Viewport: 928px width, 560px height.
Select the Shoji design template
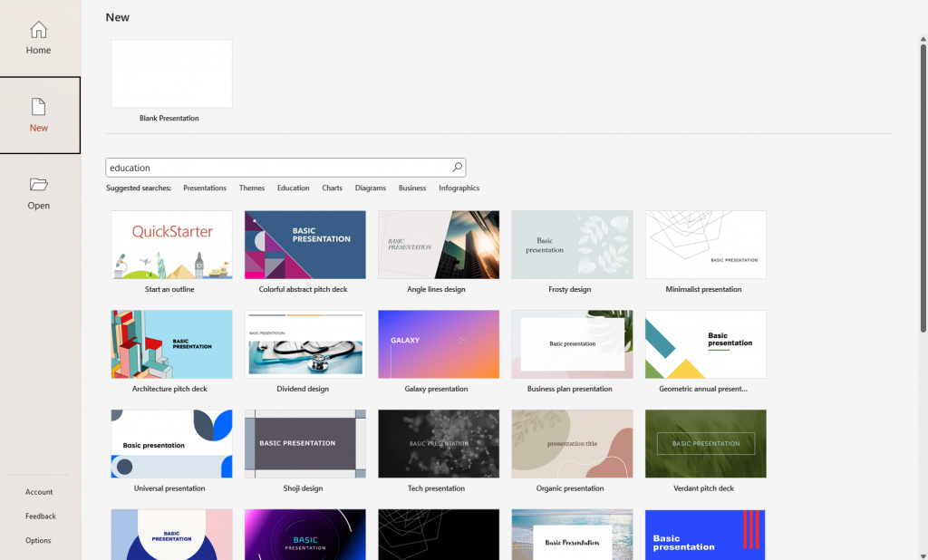pyautogui.click(x=305, y=443)
